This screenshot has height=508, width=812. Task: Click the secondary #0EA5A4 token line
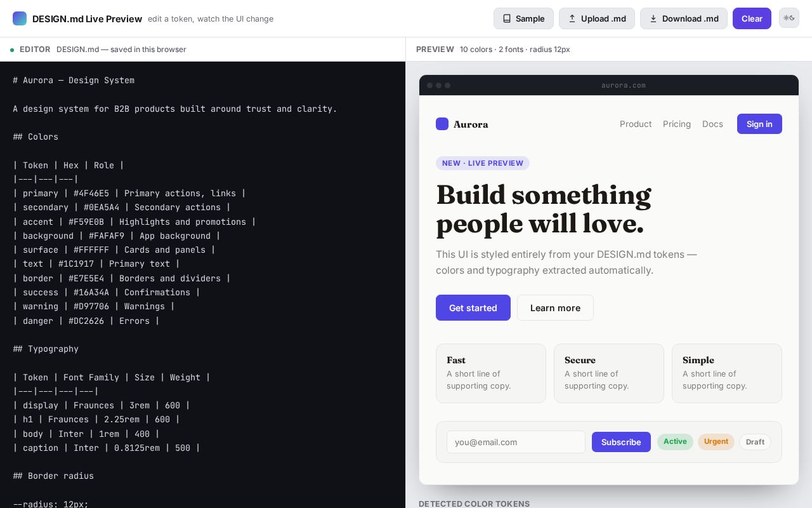click(122, 207)
